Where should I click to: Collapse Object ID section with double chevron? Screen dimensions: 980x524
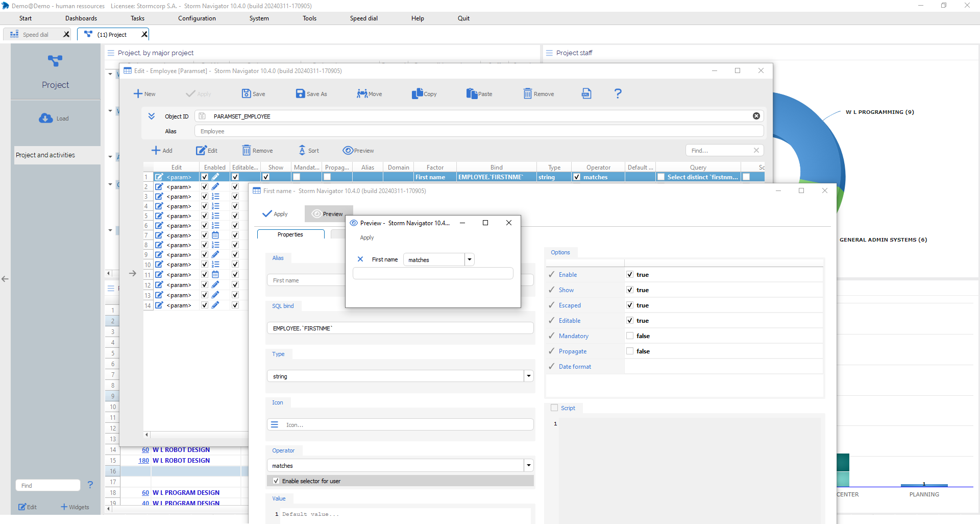152,116
